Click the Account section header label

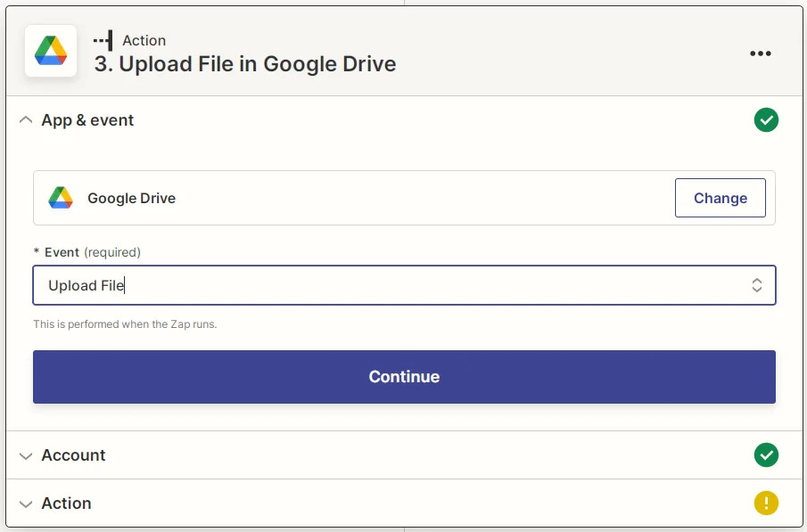point(73,454)
